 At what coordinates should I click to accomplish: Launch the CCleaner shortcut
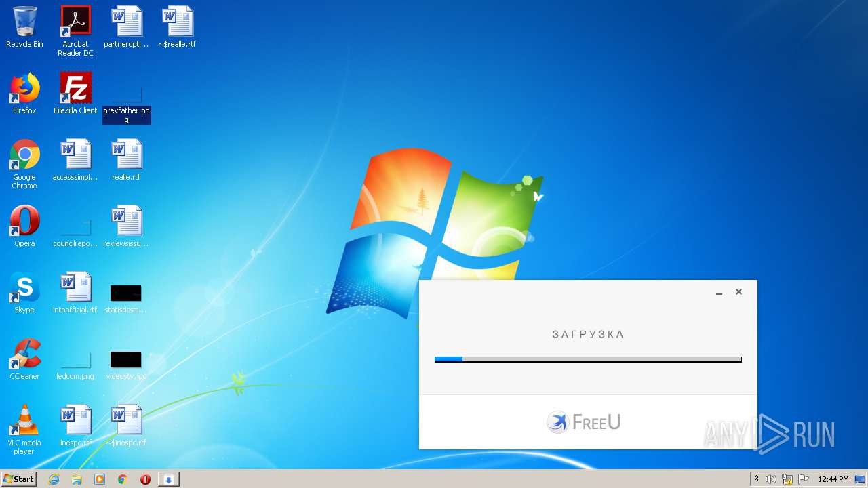point(24,359)
